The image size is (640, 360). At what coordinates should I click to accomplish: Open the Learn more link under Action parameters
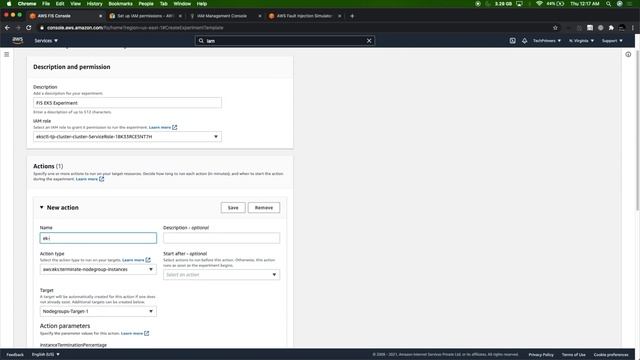(x=132, y=333)
